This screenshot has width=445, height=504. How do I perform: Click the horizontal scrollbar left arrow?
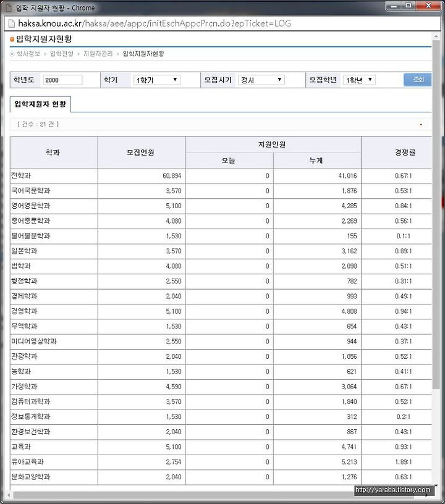pyautogui.click(x=9, y=495)
